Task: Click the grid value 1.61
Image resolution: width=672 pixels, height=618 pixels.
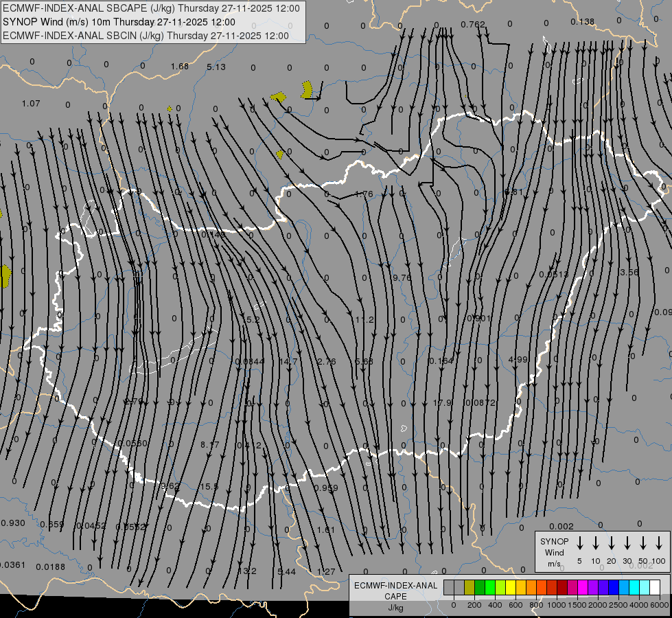Action: pyautogui.click(x=326, y=529)
